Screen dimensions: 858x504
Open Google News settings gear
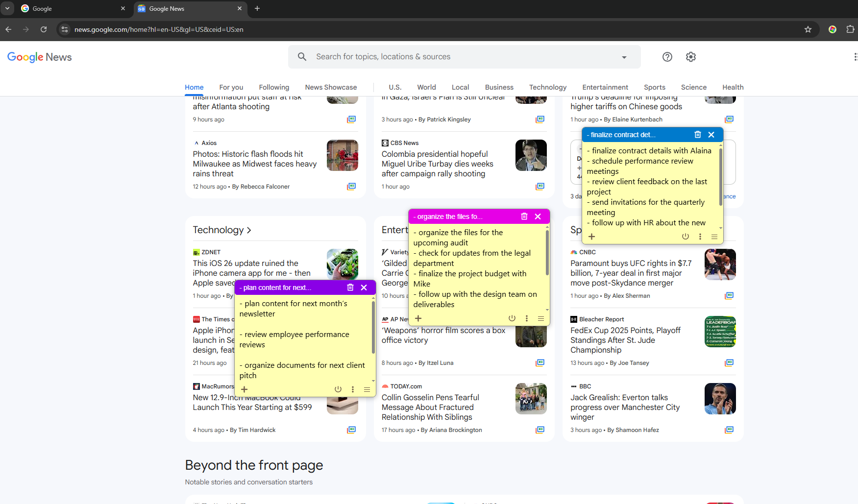691,57
